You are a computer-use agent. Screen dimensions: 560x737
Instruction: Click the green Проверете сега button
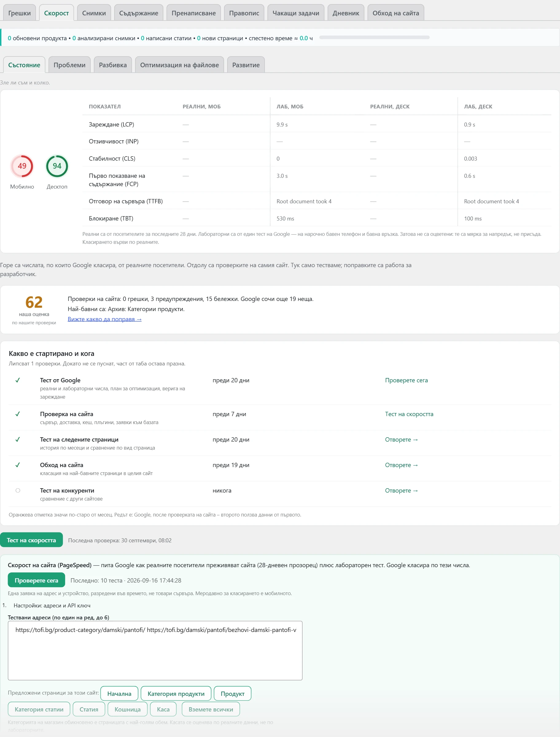(36, 580)
